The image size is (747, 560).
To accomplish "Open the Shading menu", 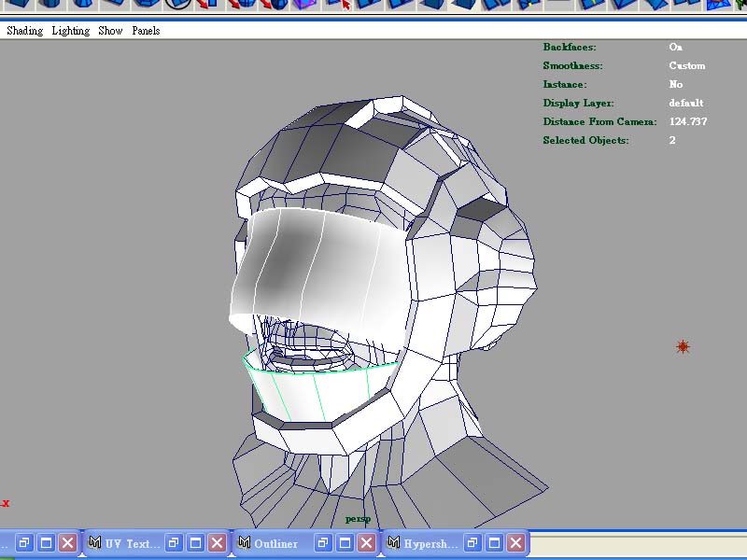I will click(25, 31).
